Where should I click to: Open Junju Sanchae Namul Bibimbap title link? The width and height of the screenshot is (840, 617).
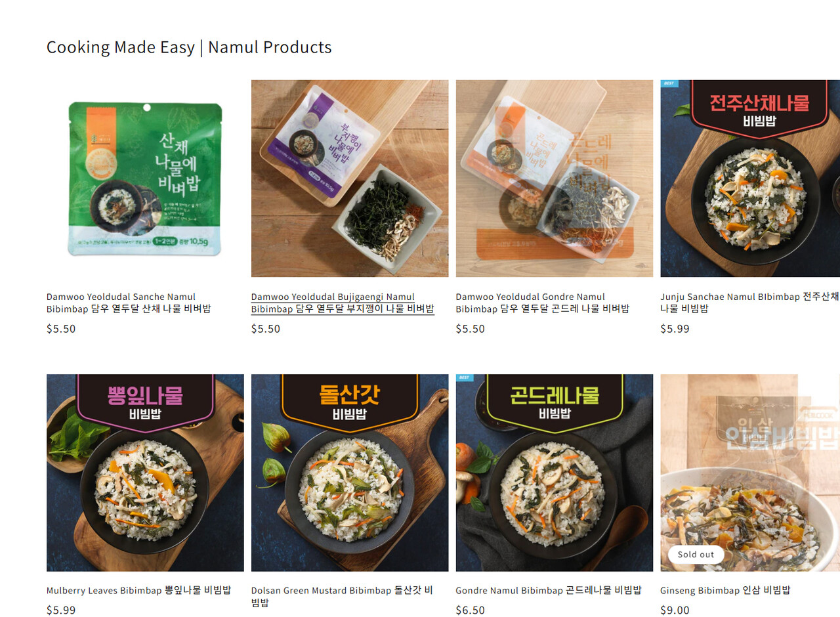(750, 303)
